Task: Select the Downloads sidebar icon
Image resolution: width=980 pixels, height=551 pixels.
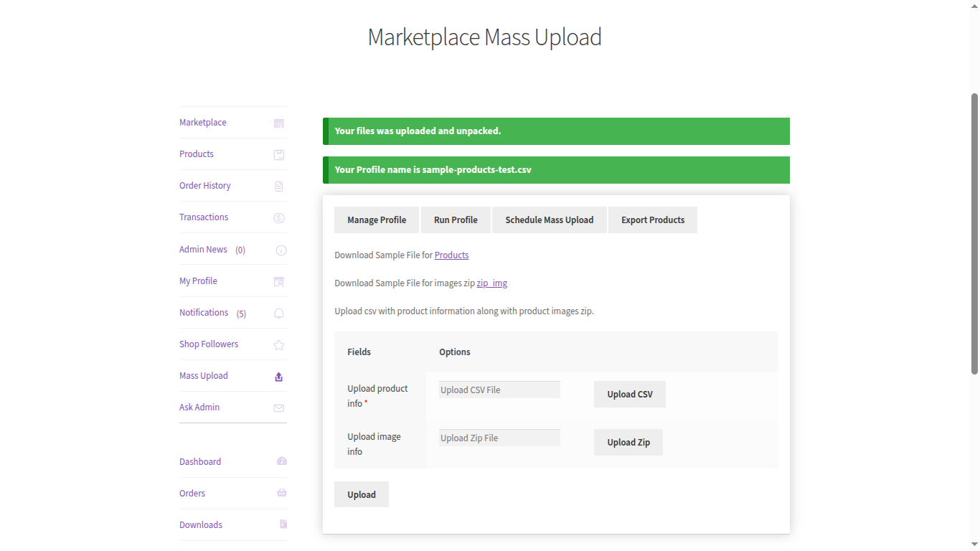Action: [x=281, y=524]
